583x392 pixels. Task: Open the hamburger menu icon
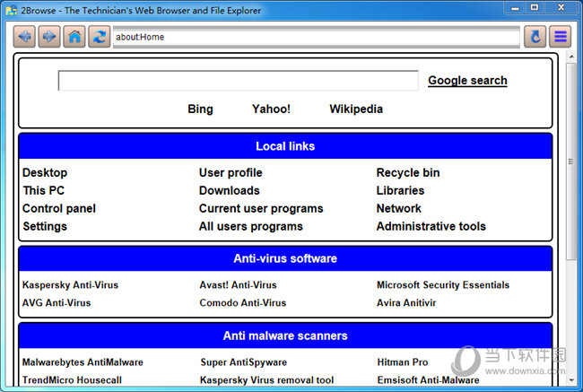click(561, 37)
